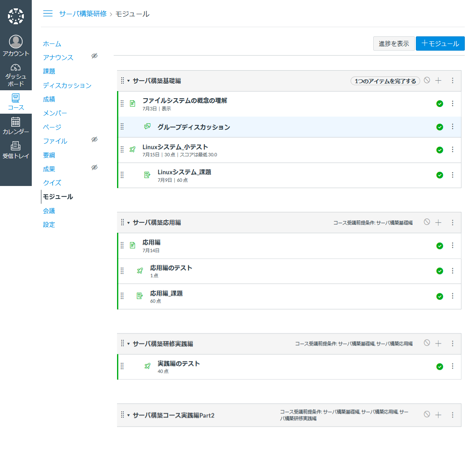Image resolution: width=474 pixels, height=476 pixels.
Task: Go to ダッシュボード in global navigation
Action: [x=16, y=76]
